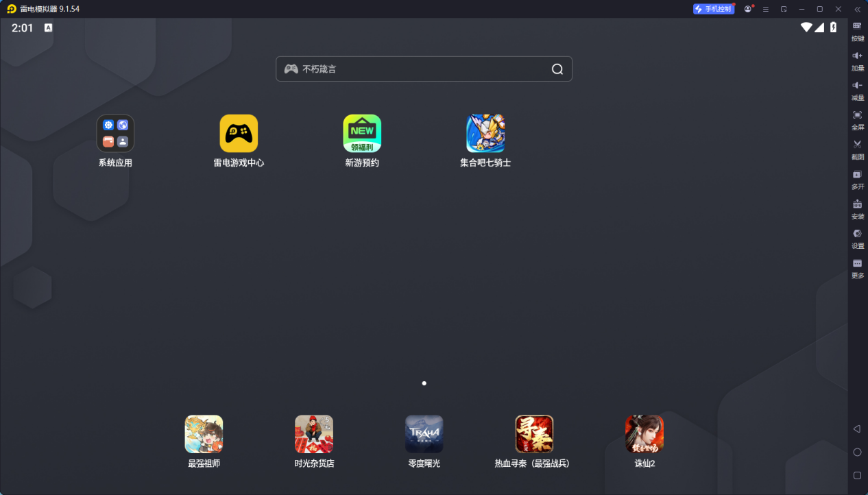Open the 按键 keymapping tool
This screenshot has height=495, width=868.
[x=857, y=31]
